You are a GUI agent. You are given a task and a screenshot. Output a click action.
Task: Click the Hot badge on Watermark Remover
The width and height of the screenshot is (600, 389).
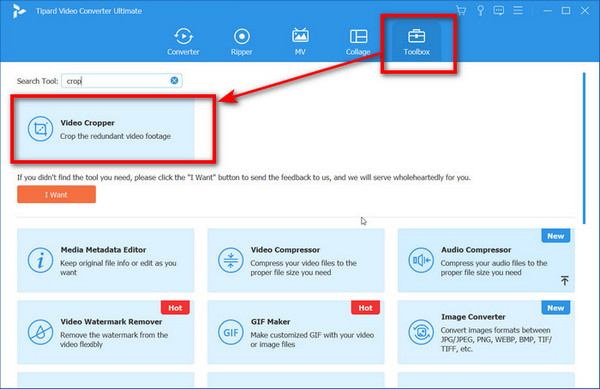[175, 308]
